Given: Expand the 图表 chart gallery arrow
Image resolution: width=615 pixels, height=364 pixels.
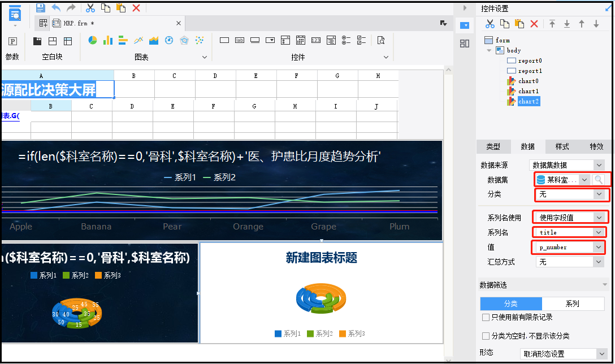Looking at the screenshot, I should point(205,57).
